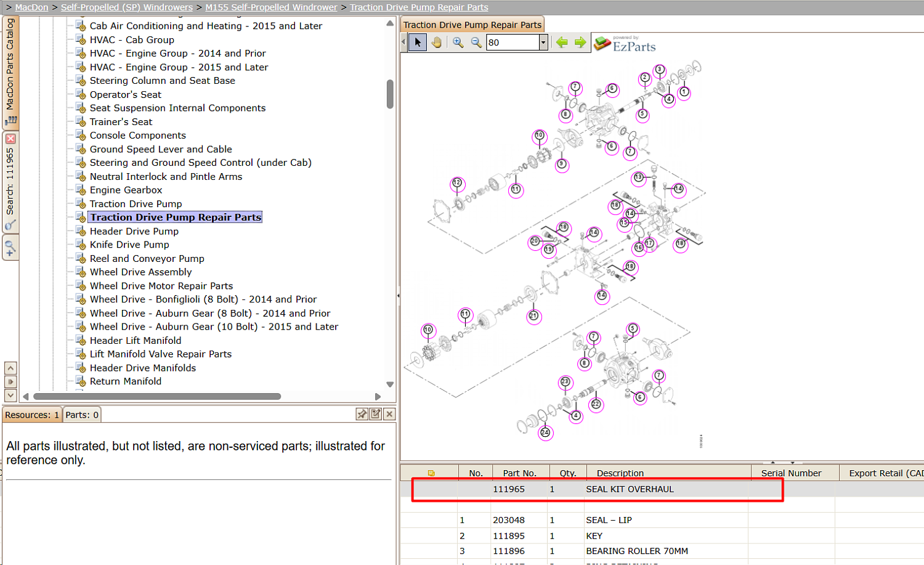The image size is (924, 565).
Task: Activate the hand pan tool
Action: [437, 43]
